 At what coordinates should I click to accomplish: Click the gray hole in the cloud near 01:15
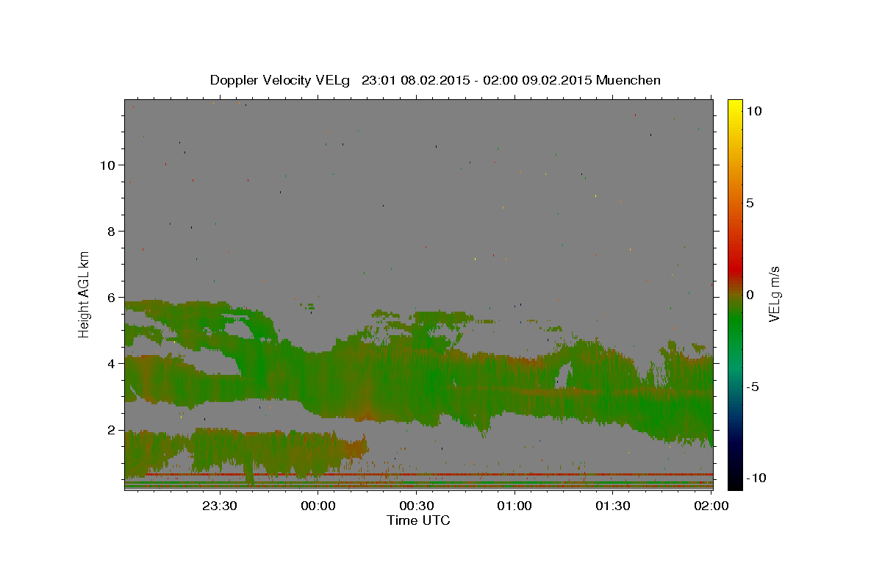point(563,376)
